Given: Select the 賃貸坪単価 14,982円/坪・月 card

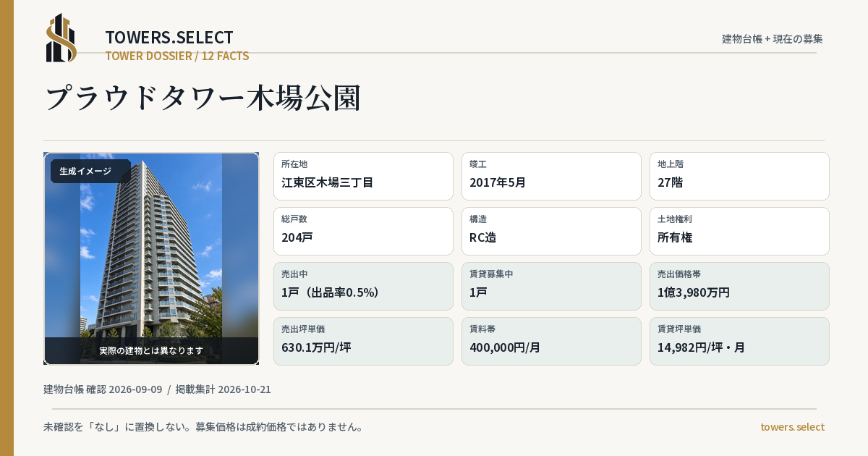Looking at the screenshot, I should [739, 341].
